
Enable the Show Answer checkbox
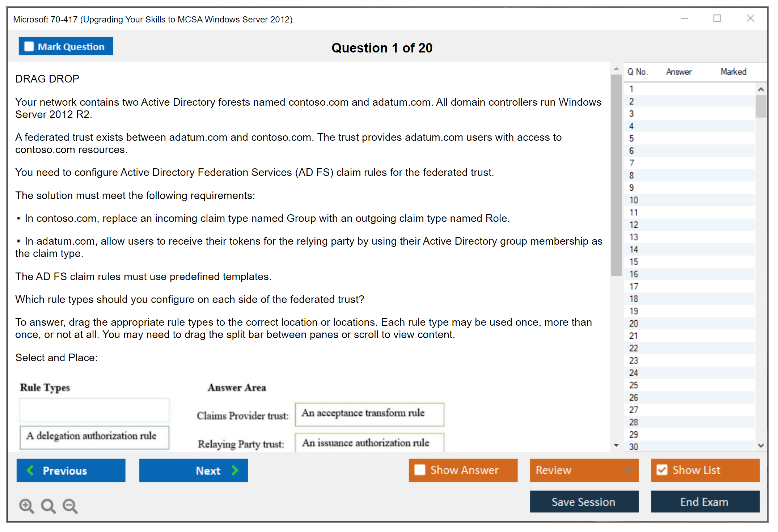coord(420,470)
